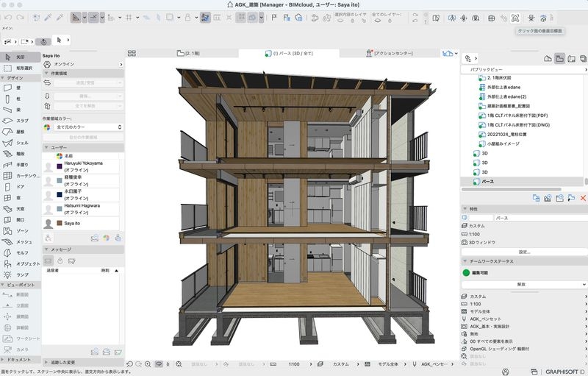Collapse the デザイン toolbox group
The width and height of the screenshot is (588, 376).
click(3, 78)
